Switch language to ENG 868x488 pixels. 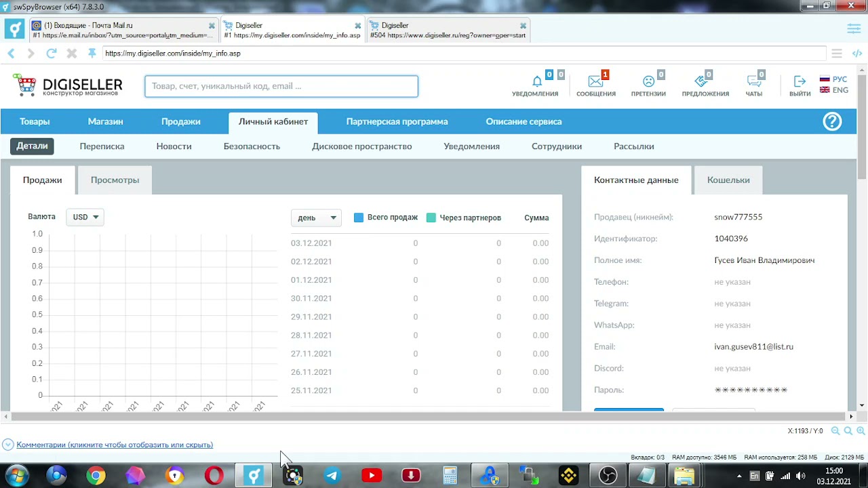point(833,90)
